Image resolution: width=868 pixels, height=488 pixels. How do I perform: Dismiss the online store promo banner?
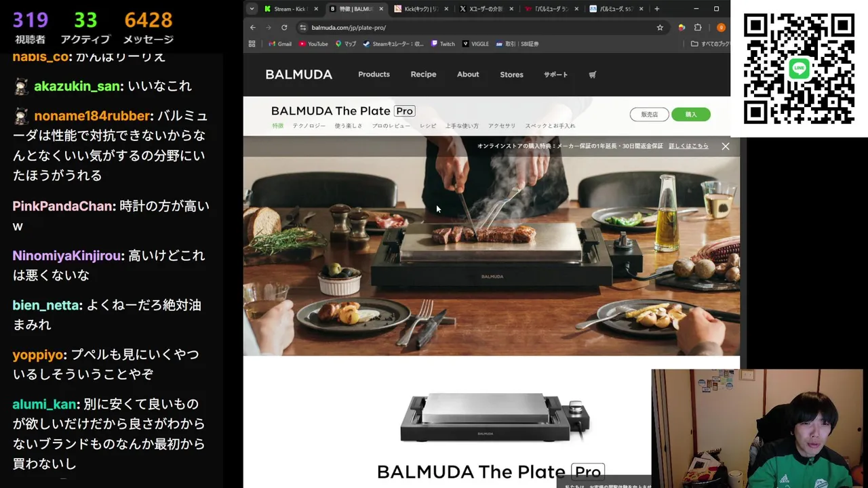point(726,146)
